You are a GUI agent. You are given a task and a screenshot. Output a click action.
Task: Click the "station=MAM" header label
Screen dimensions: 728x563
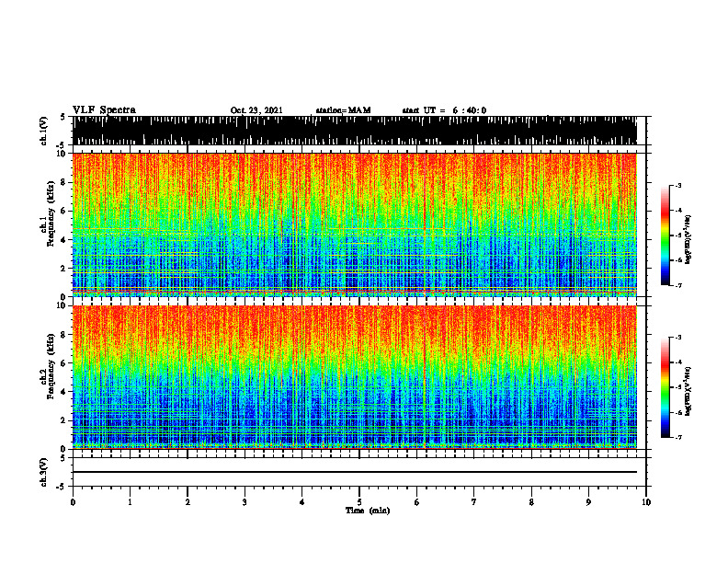click(x=343, y=110)
